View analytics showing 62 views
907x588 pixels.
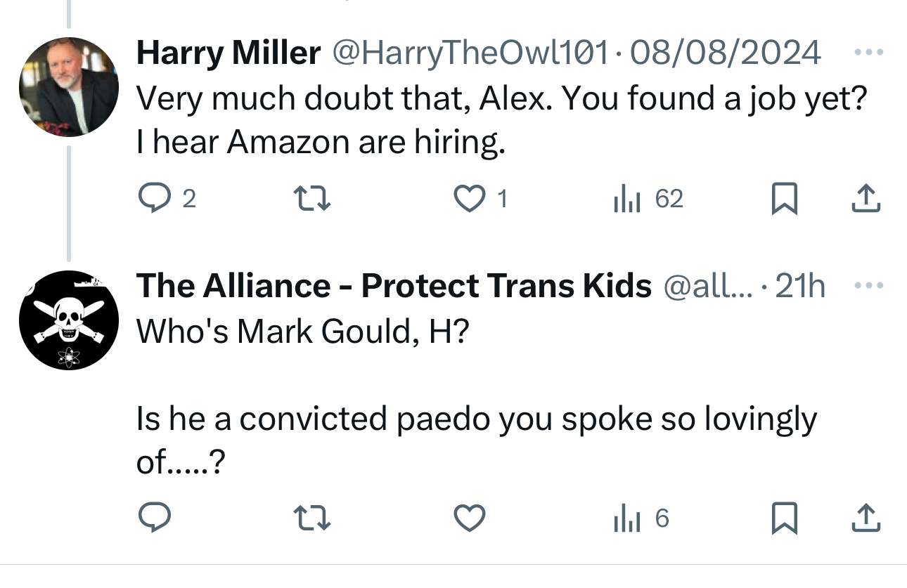(x=648, y=199)
